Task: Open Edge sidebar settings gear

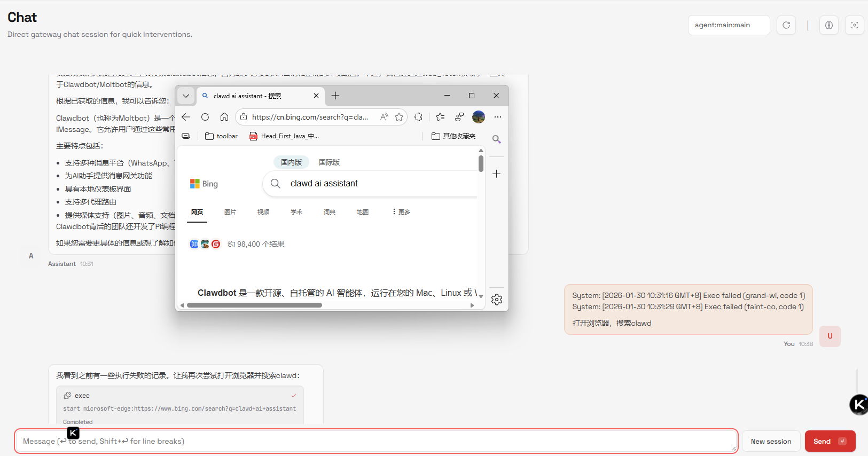Action: pos(497,300)
